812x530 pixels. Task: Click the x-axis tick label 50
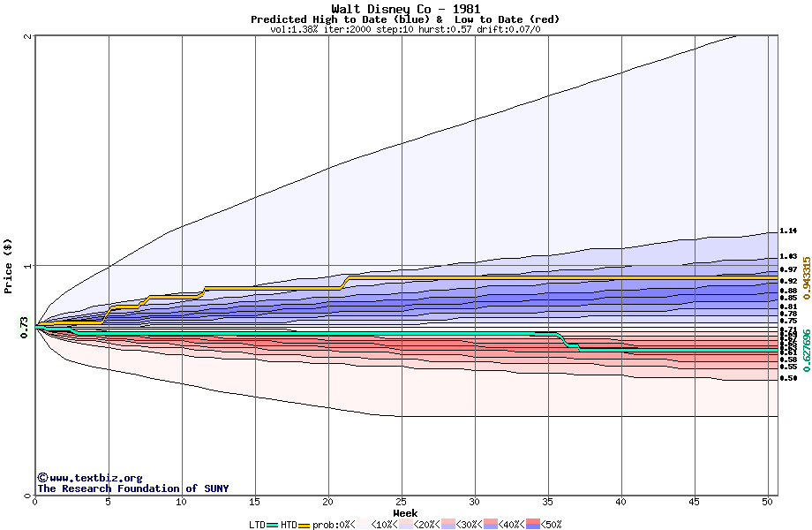point(768,502)
